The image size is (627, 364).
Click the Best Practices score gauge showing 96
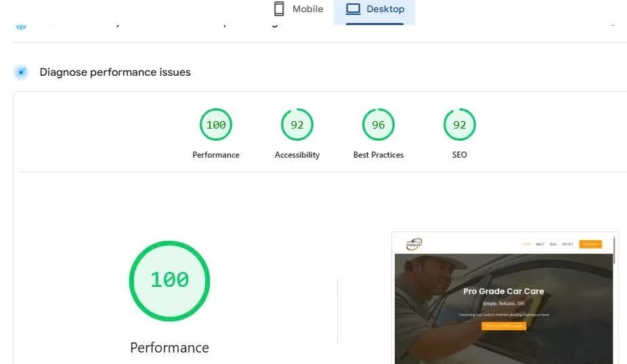379,124
